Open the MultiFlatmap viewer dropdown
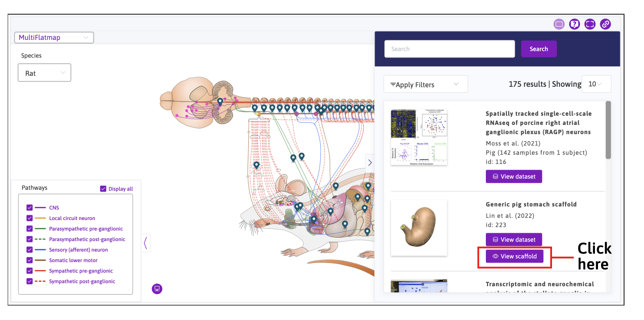 tap(54, 38)
